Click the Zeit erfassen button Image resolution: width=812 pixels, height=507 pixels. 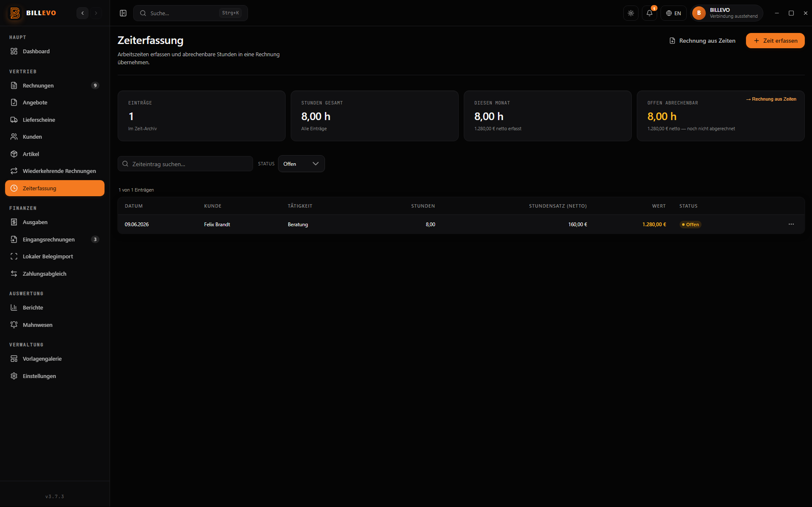(775, 41)
